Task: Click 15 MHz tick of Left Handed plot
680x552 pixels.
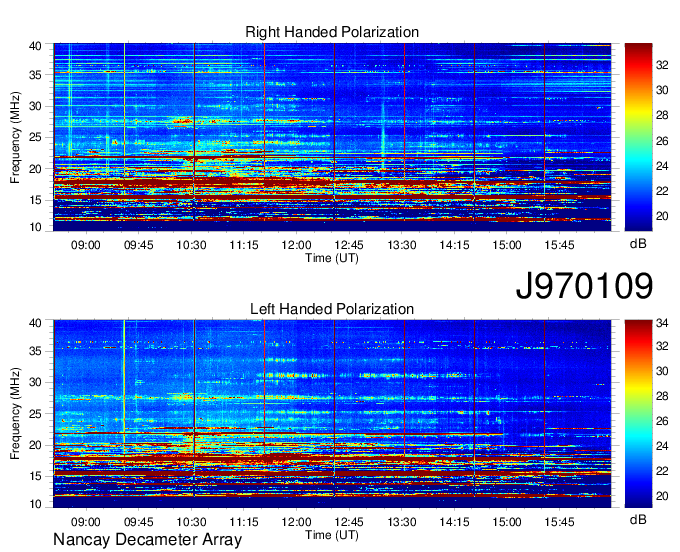Action: click(35, 476)
